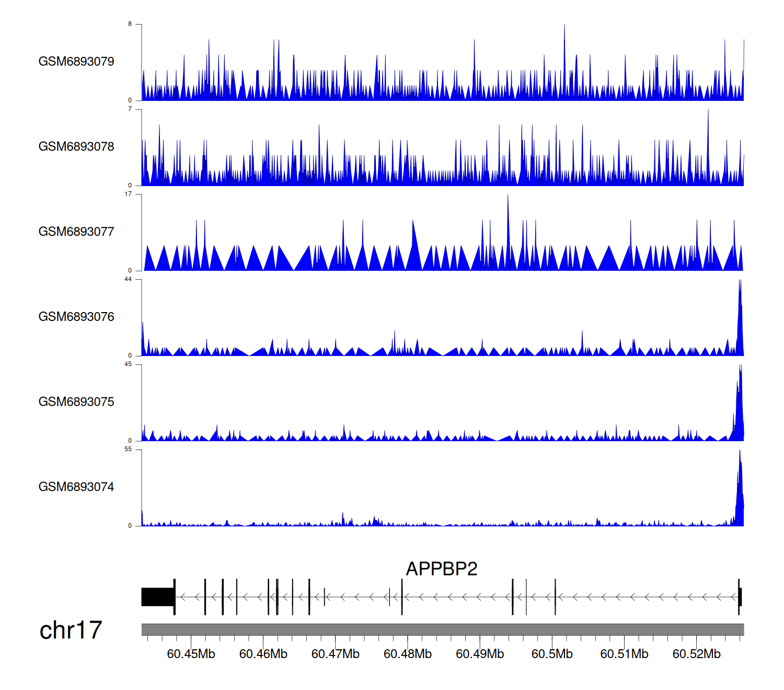Click the 60.47Mb axis tick label

335,654
